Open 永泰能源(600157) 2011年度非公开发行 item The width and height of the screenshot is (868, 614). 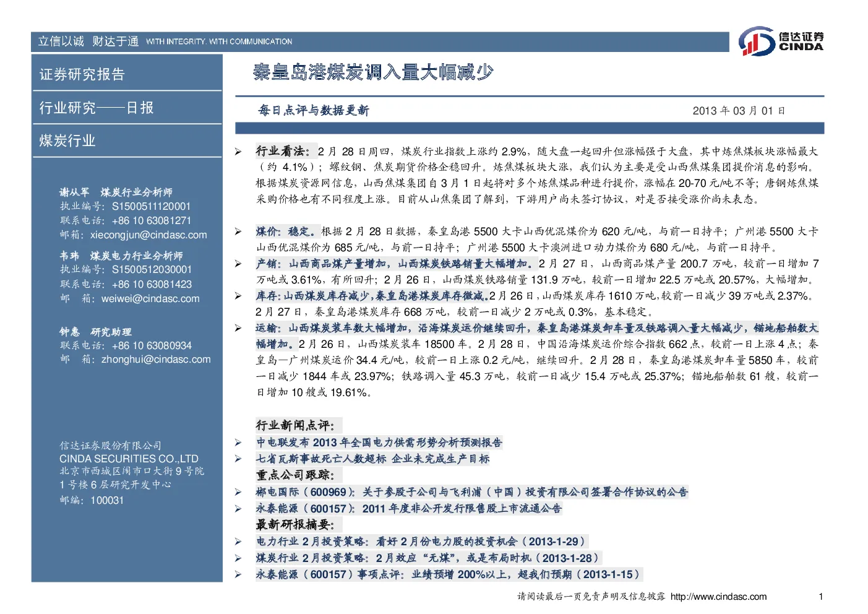(408, 508)
